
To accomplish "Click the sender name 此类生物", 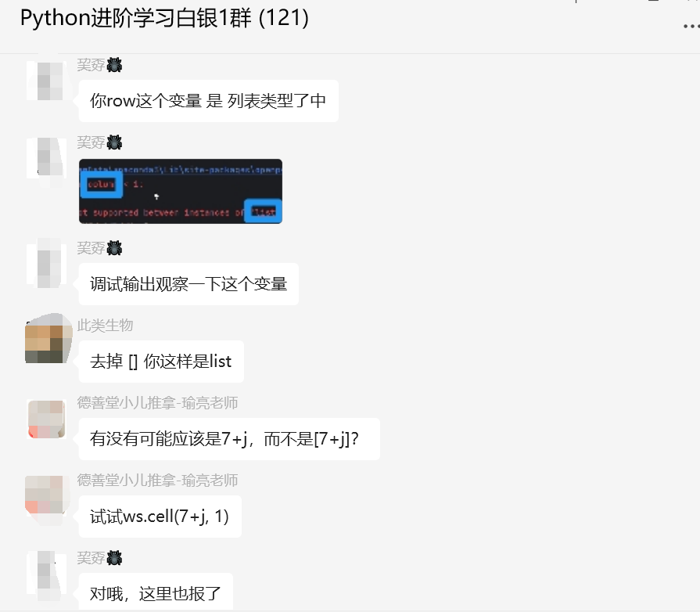I will (x=105, y=326).
